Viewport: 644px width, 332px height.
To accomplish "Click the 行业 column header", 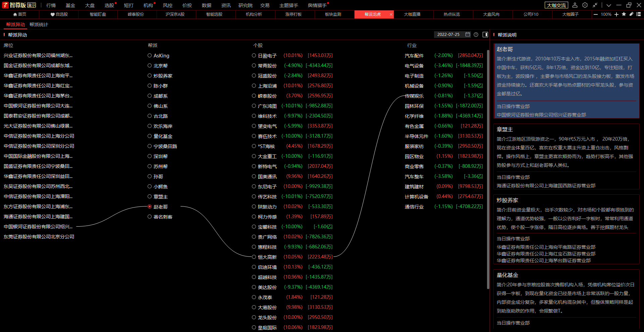I will coord(412,45).
